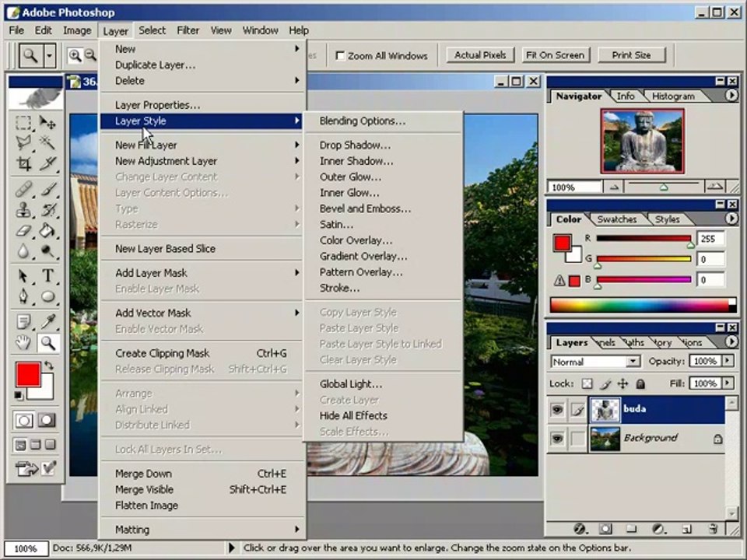Image resolution: width=747 pixels, height=560 pixels.
Task: Click the Navigator zoom percentage field
Action: click(574, 187)
